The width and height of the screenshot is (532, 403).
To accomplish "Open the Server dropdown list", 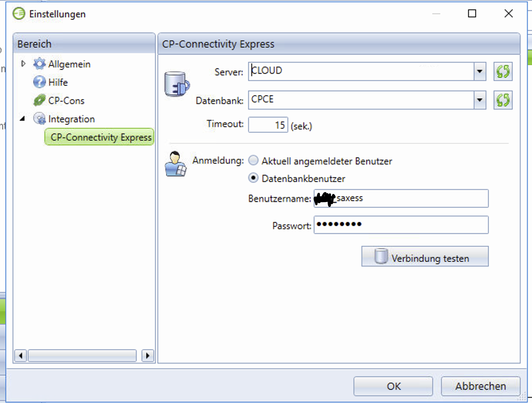I will coord(480,72).
